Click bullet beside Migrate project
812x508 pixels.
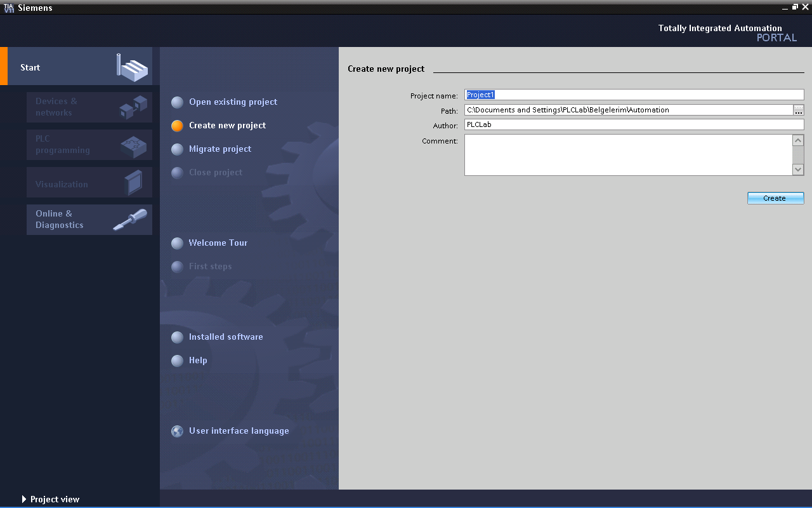point(178,149)
